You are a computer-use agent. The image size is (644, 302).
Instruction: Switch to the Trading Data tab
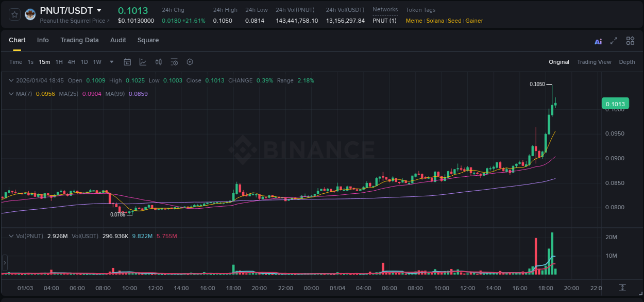click(79, 40)
